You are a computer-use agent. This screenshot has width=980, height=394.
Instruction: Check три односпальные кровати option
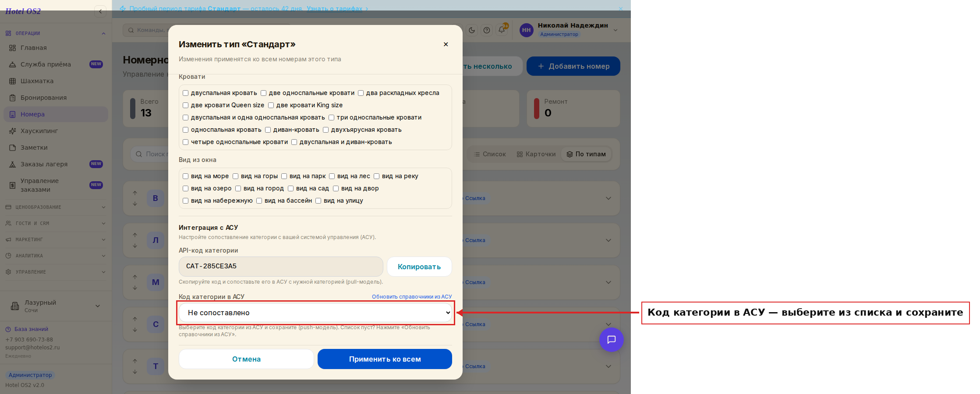pyautogui.click(x=332, y=117)
